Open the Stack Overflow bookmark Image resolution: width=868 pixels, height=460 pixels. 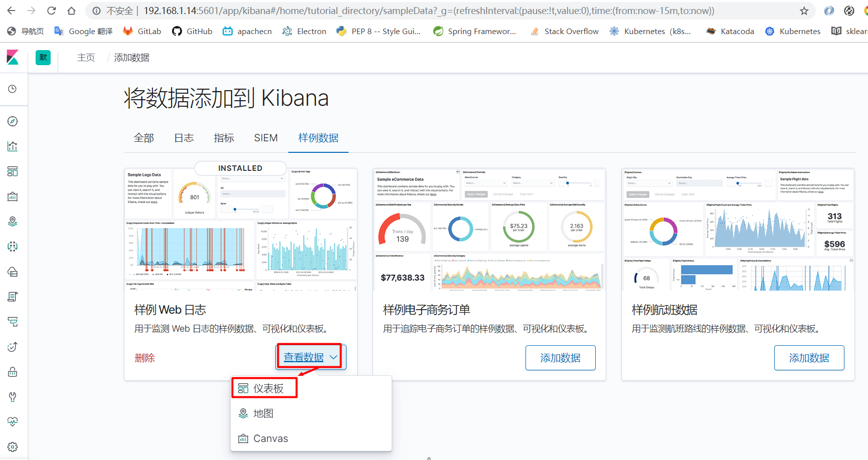[564, 31]
